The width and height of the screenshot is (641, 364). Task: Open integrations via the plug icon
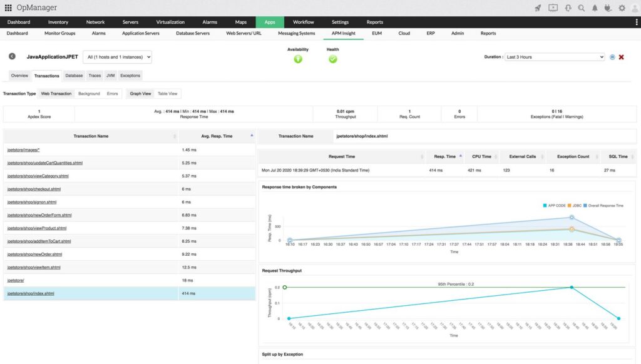(606, 8)
